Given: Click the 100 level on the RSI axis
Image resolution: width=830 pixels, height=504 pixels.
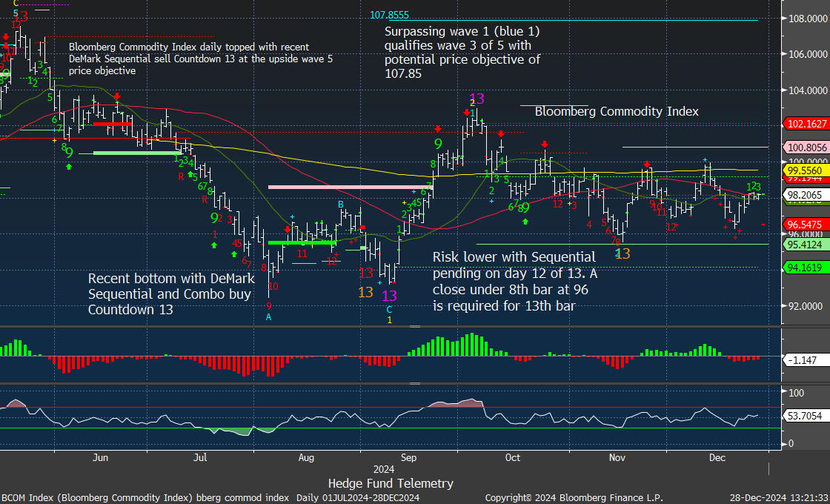Looking at the screenshot, I should pos(797,393).
